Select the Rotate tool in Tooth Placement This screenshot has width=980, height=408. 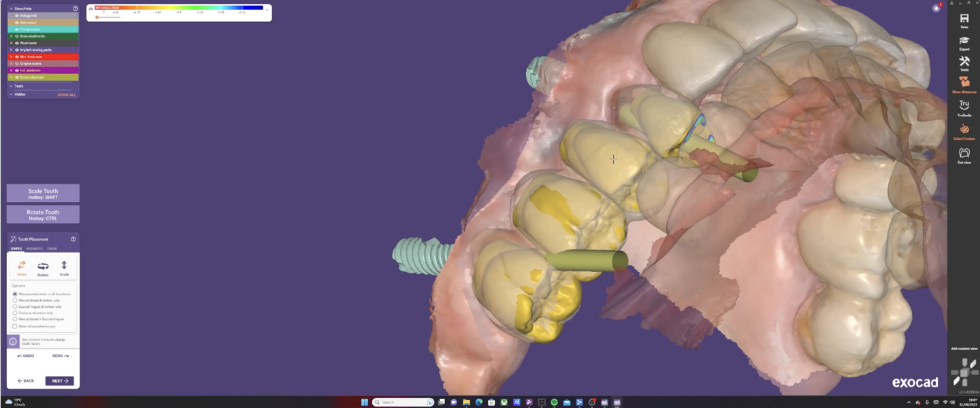point(43,267)
